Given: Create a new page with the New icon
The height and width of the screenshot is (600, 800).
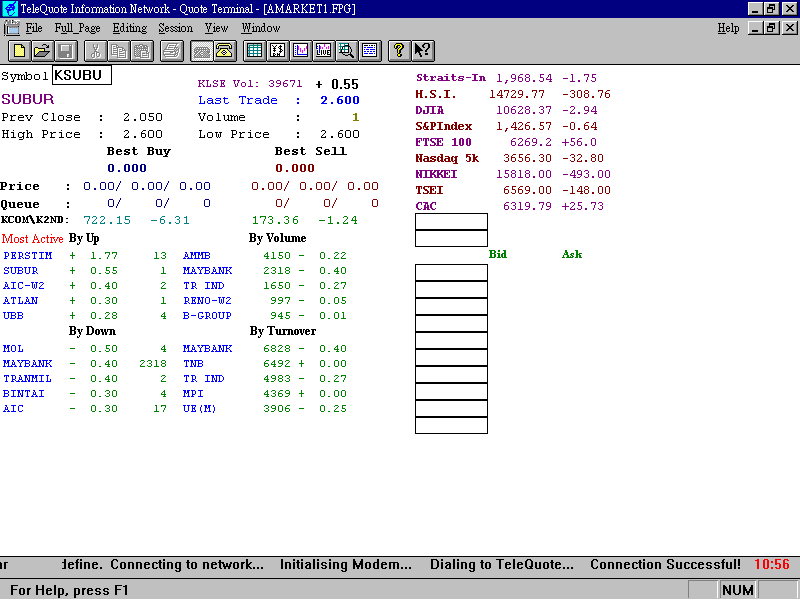Looking at the screenshot, I should (x=19, y=51).
